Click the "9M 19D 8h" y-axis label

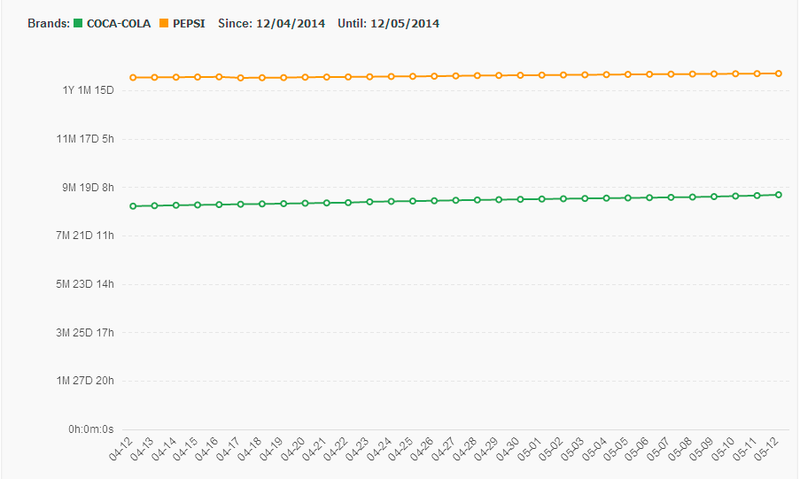click(x=90, y=187)
